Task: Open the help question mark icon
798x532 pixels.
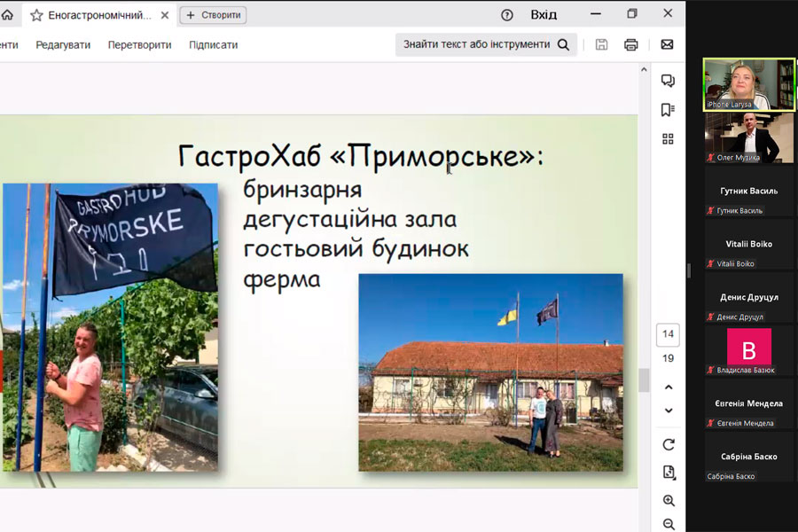Action: tap(507, 15)
